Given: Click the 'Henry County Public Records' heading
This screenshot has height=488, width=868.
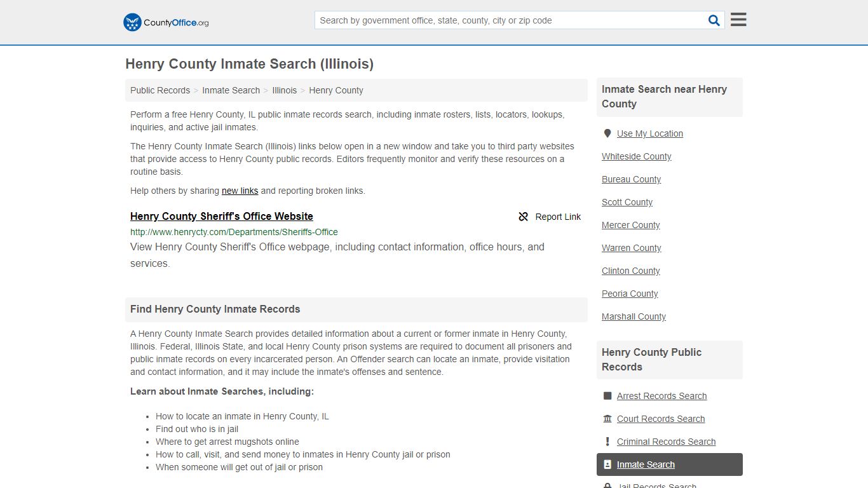Looking at the screenshot, I should (651, 360).
